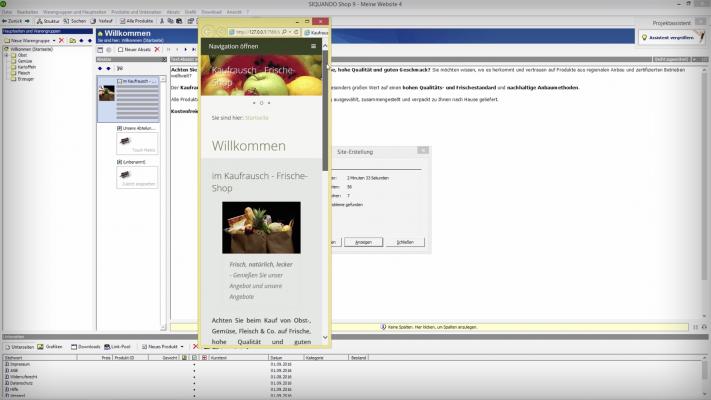This screenshot has width=711, height=400.
Task: Click the browser back arrow button
Action: (208, 32)
